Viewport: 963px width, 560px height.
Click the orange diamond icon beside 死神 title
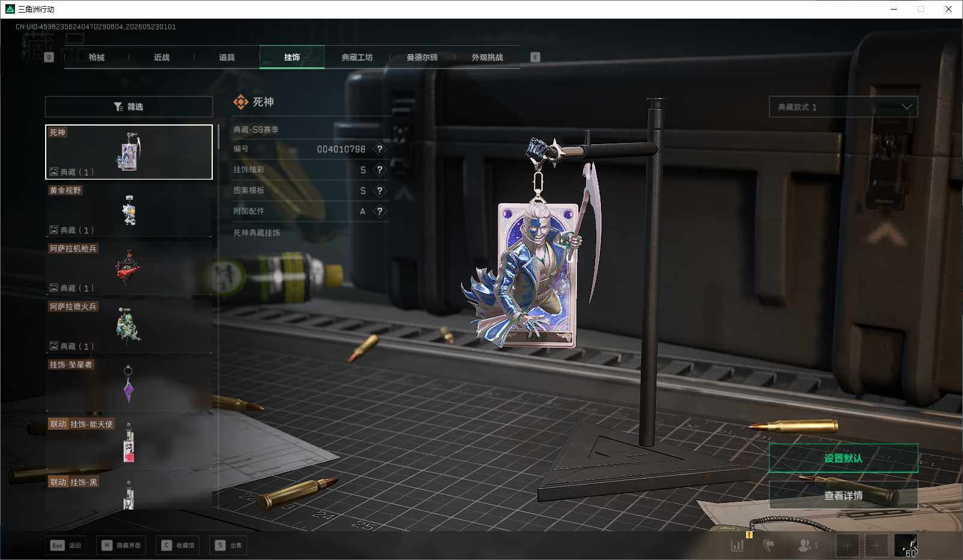click(240, 102)
